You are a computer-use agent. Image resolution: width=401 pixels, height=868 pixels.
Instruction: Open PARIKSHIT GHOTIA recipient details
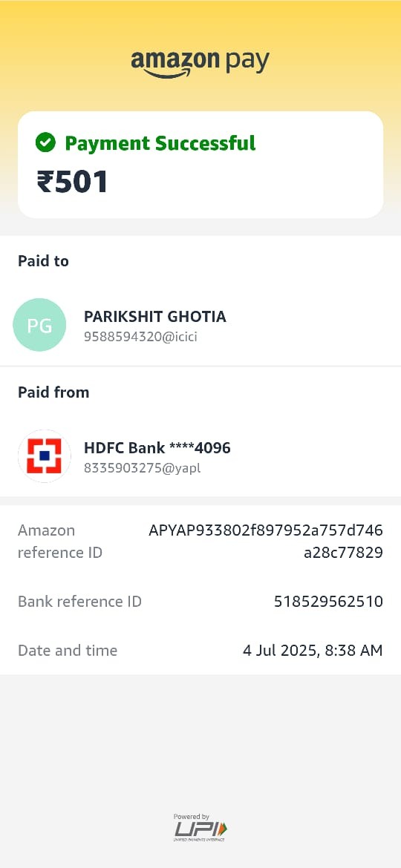click(x=155, y=317)
